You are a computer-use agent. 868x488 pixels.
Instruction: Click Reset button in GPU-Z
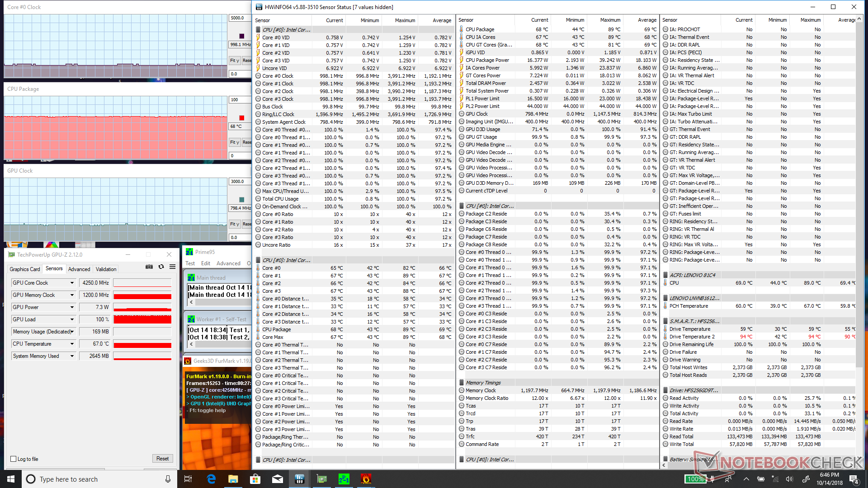(162, 459)
